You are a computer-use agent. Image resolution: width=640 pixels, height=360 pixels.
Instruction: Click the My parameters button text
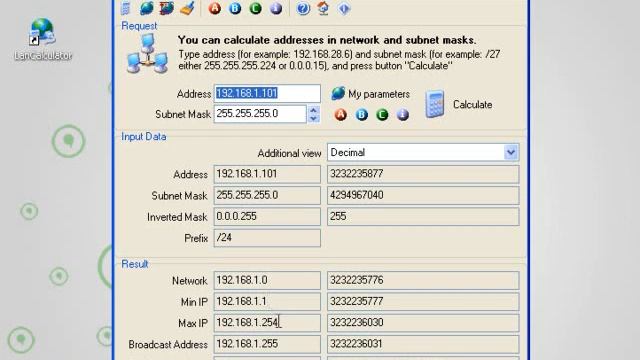pos(379,94)
